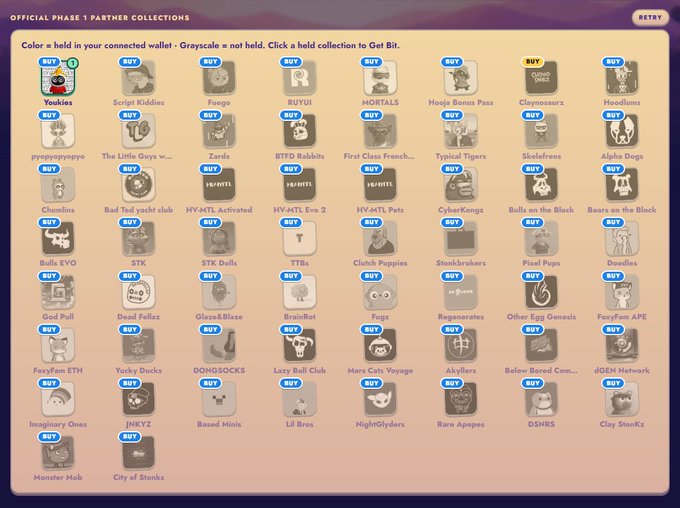The height and width of the screenshot is (508, 680).
Task: Select the HV-MTL Activated collection icon
Action: [x=219, y=186]
